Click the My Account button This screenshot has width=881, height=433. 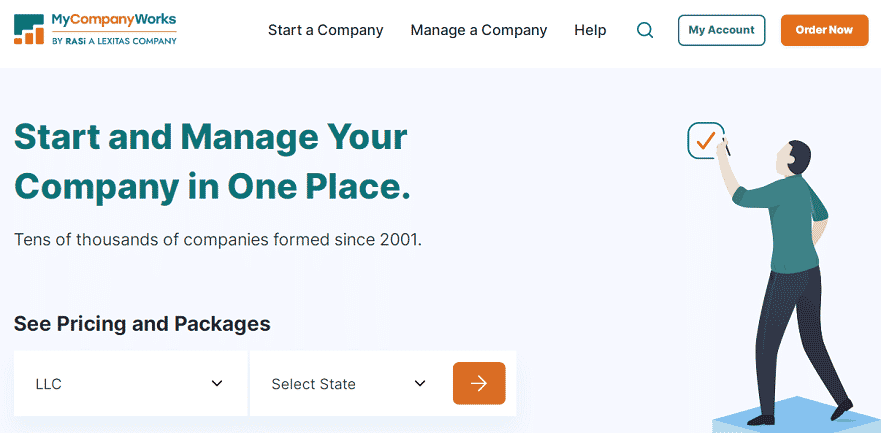721,30
